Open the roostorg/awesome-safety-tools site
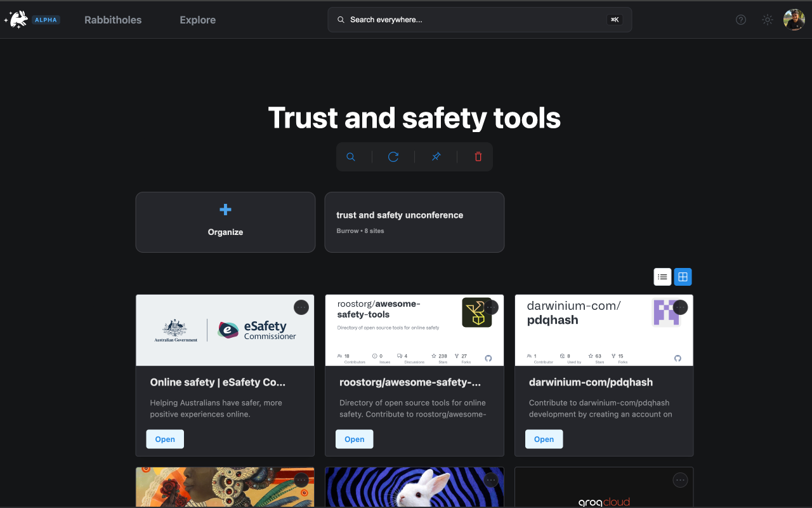 click(x=355, y=439)
